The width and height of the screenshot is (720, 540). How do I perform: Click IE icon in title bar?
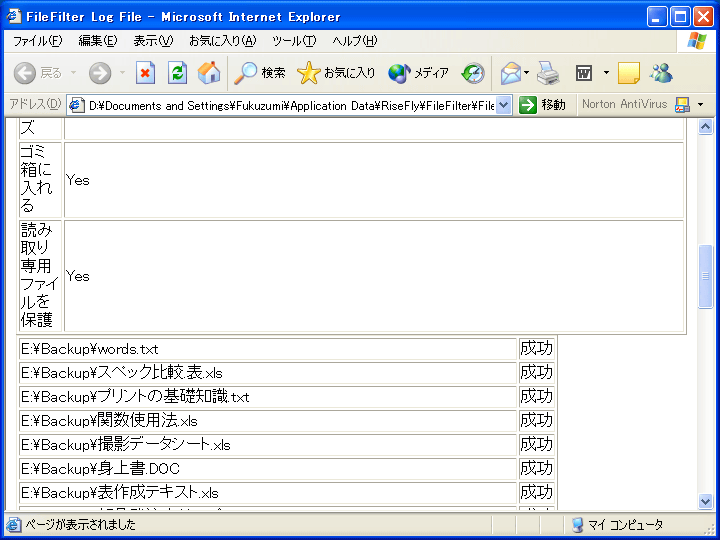tap(14, 17)
